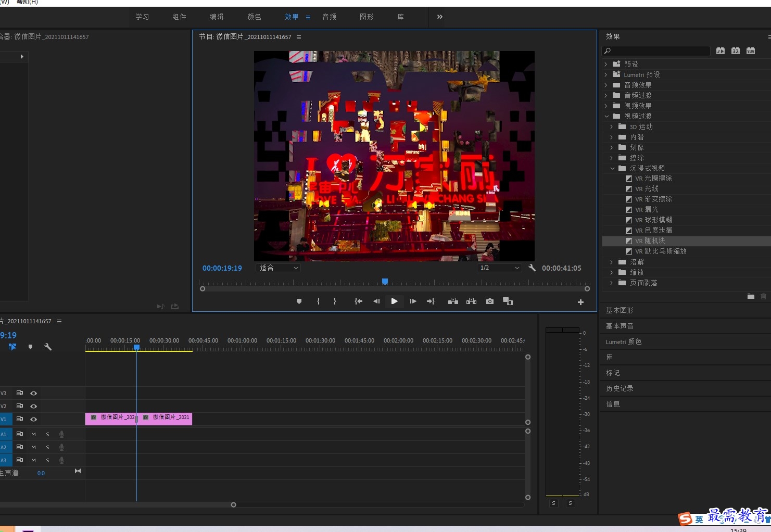Switch to the 颜色 workspace
The width and height of the screenshot is (771, 532).
click(x=254, y=17)
